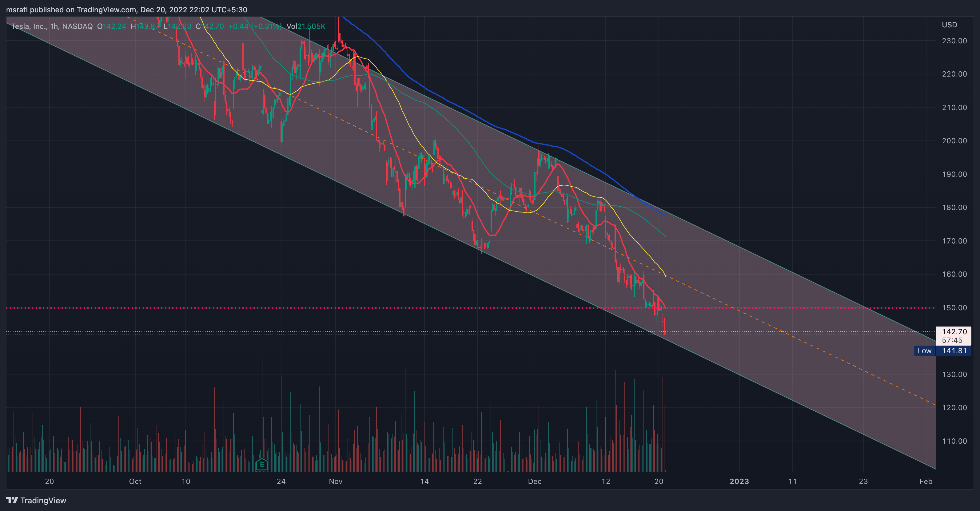Click the 'Nov' label on time axis
The width and height of the screenshot is (980, 511).
pos(336,481)
